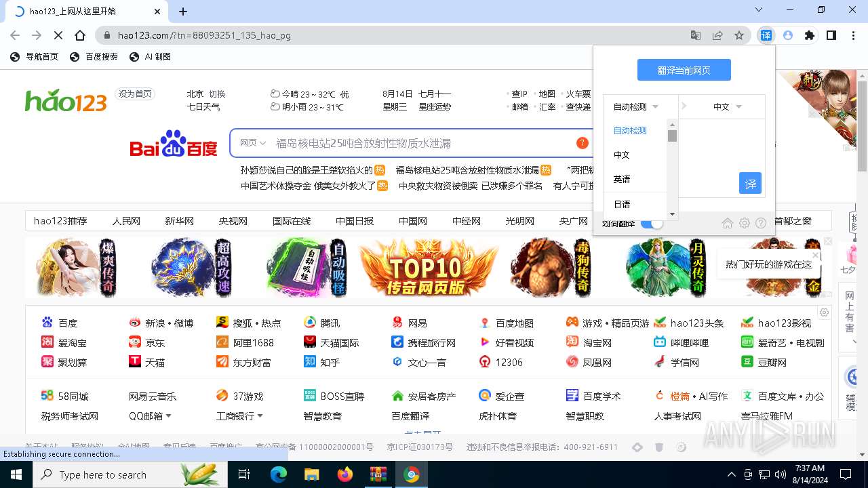Image resolution: width=868 pixels, height=488 pixels.
Task: Expand QQ邮箱 dropdown arrow
Action: (x=168, y=415)
